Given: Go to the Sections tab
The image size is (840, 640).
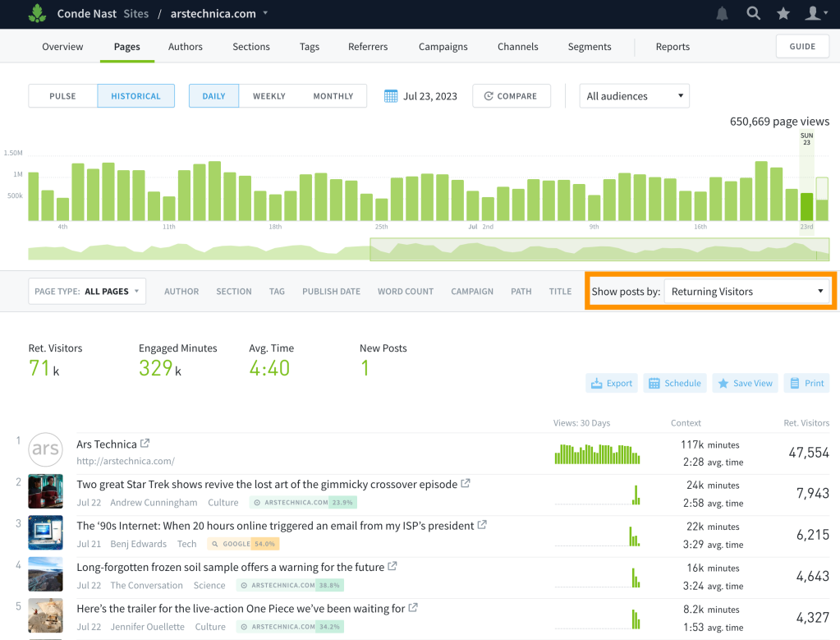Looking at the screenshot, I should click(251, 47).
